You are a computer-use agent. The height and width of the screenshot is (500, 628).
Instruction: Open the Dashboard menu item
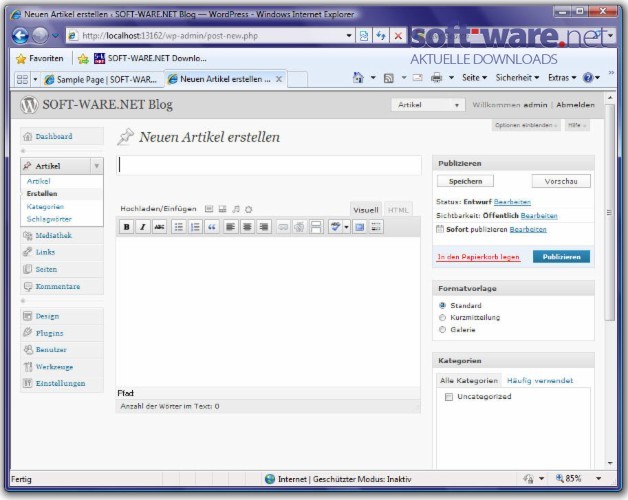click(62, 137)
